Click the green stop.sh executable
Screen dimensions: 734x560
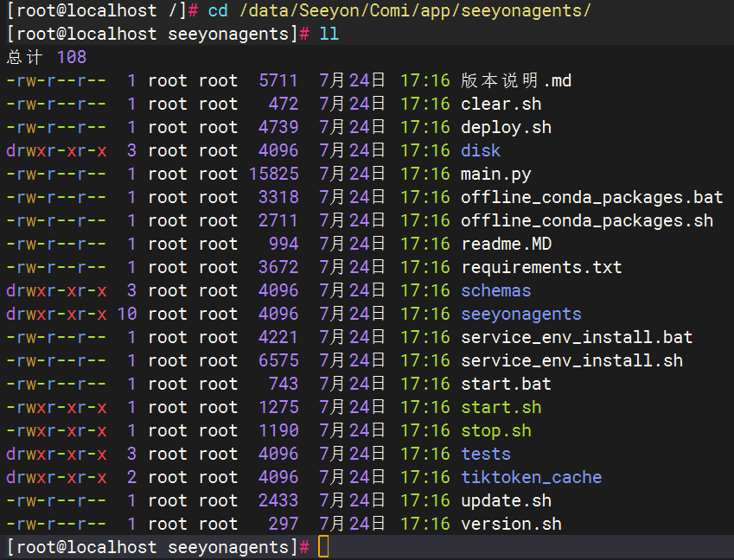pos(495,431)
